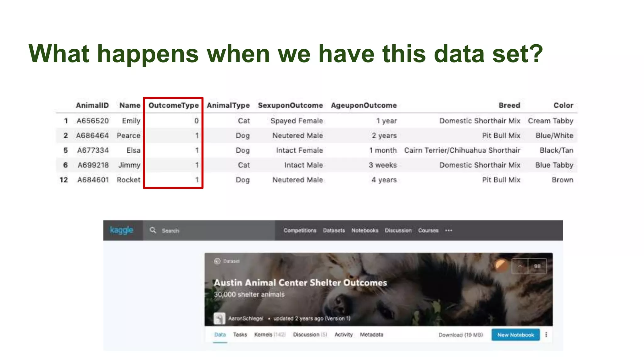Open Austin Animal Center Shelter Outcomes title
The image size is (644, 362).
coord(300,282)
